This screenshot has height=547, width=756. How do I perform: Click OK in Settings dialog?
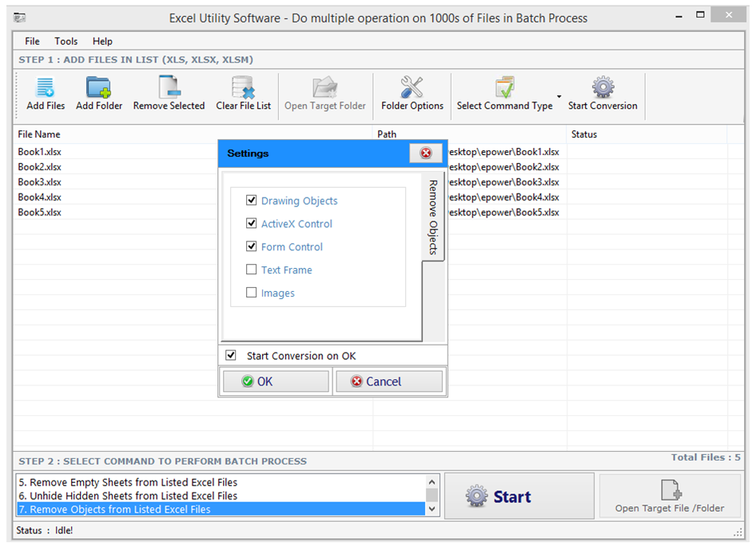click(x=276, y=381)
